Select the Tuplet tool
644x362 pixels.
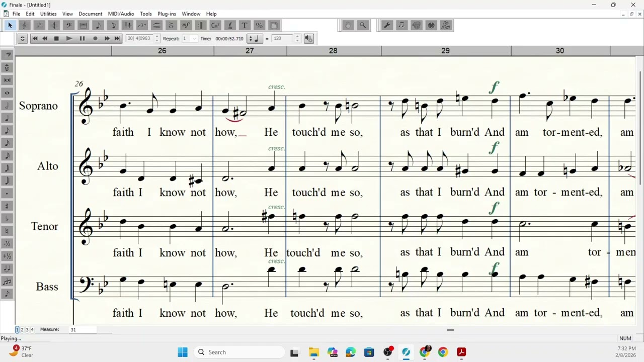(x=142, y=25)
